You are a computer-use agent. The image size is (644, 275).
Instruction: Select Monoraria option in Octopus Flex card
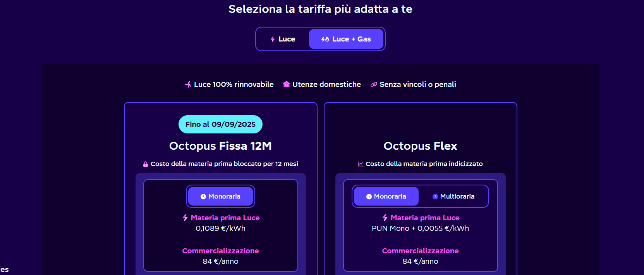point(386,196)
